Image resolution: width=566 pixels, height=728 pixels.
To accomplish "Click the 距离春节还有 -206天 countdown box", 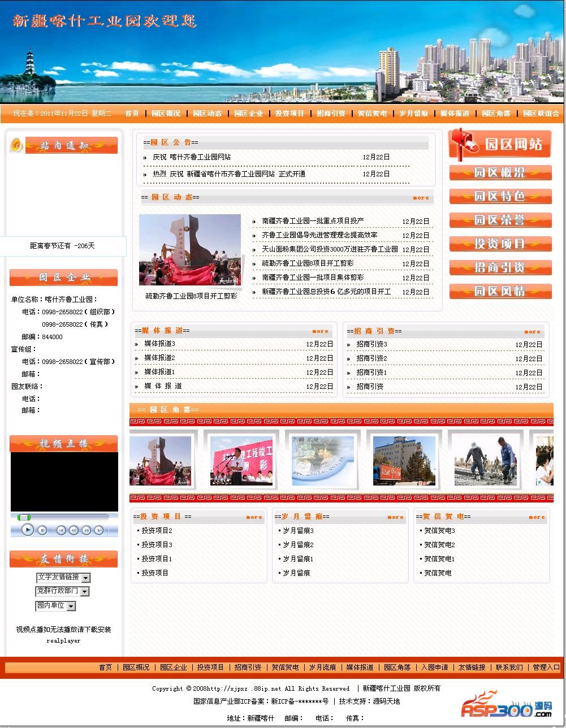I will click(x=63, y=246).
